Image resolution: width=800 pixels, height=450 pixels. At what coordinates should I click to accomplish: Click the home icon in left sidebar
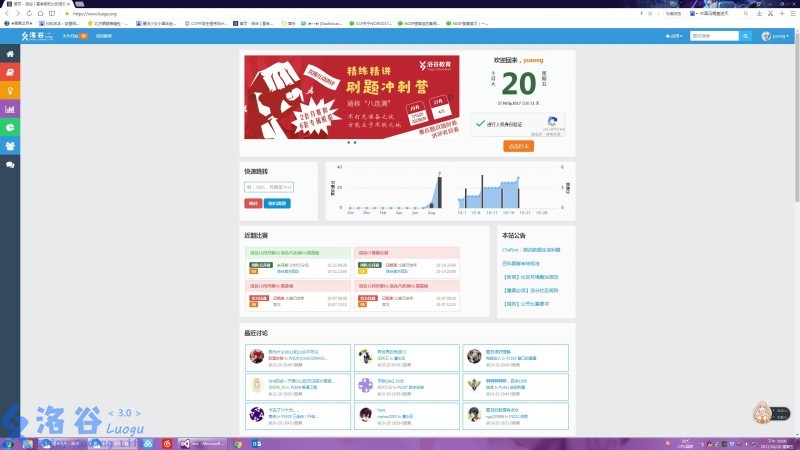tap(10, 55)
